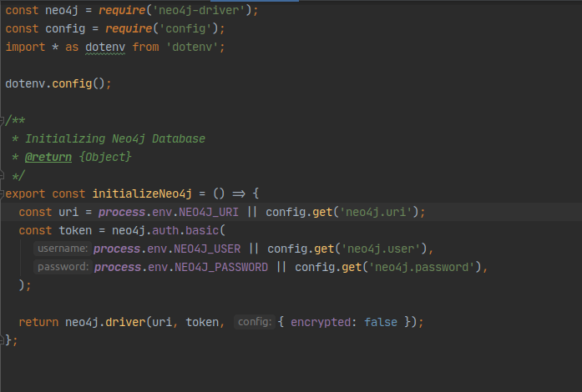582x392 pixels.
Task: Click the token variable in the const token declaration
Action: tap(75, 231)
